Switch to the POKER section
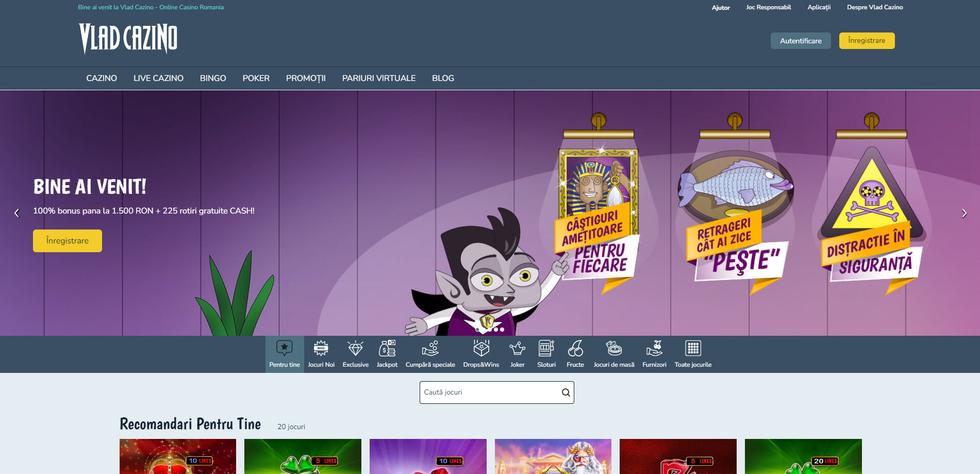980x474 pixels. coord(256,78)
